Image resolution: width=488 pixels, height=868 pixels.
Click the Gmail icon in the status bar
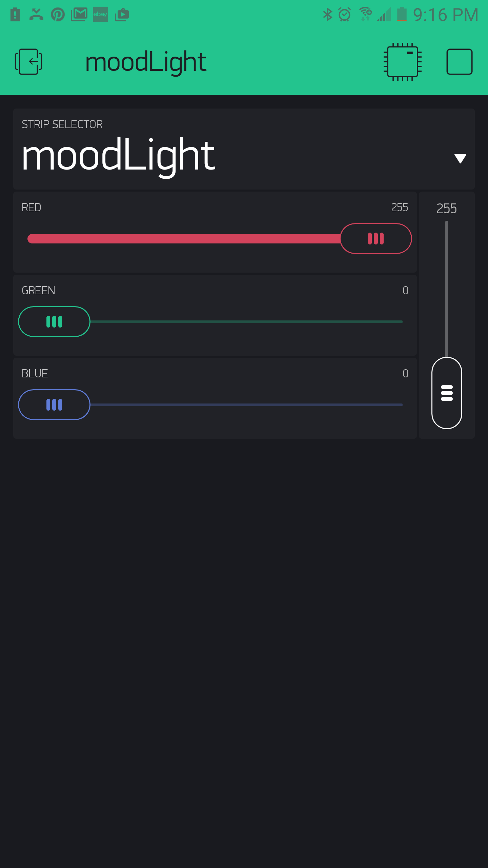coord(80,14)
